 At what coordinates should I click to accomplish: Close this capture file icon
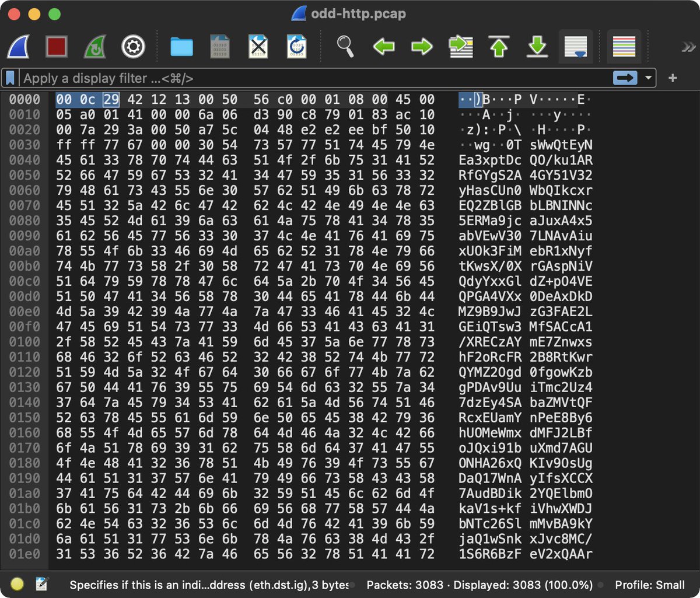pyautogui.click(x=258, y=46)
